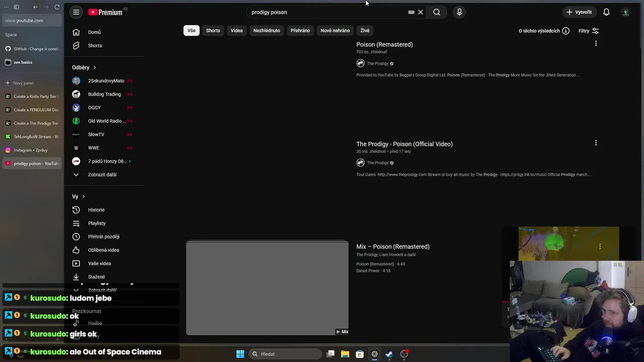Open the Poison (Remastered) video title
The width and height of the screenshot is (644, 362).
coord(384,44)
